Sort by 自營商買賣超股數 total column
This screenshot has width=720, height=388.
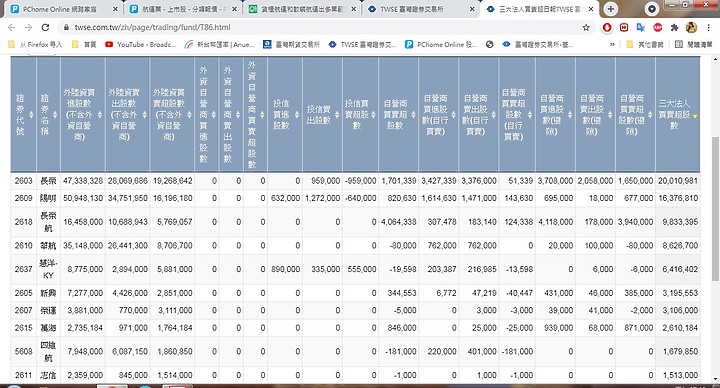coord(399,114)
